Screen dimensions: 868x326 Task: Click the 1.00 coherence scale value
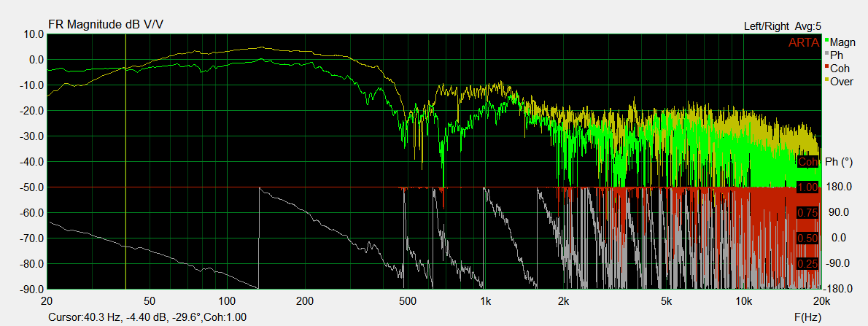point(807,187)
